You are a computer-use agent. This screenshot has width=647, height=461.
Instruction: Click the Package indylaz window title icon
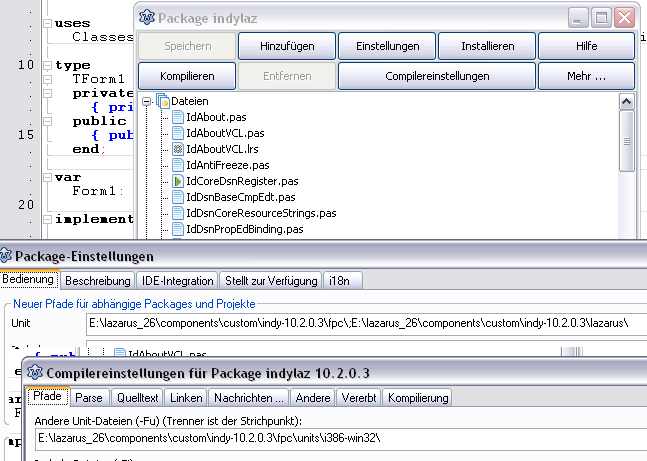(148, 17)
